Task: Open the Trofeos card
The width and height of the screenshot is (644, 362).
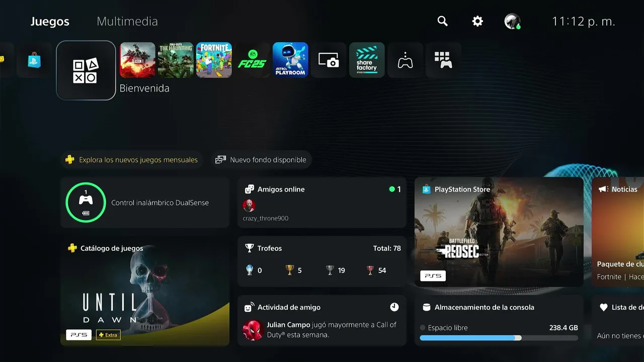Action: [x=322, y=261]
